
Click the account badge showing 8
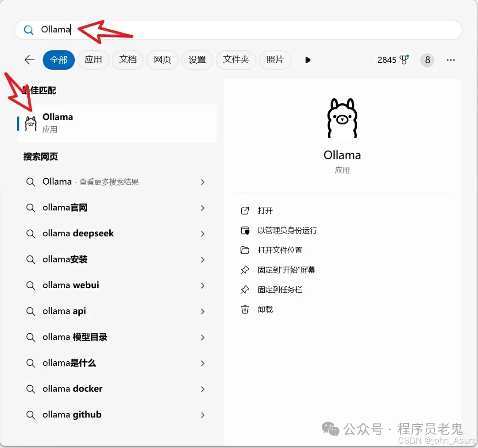428,60
